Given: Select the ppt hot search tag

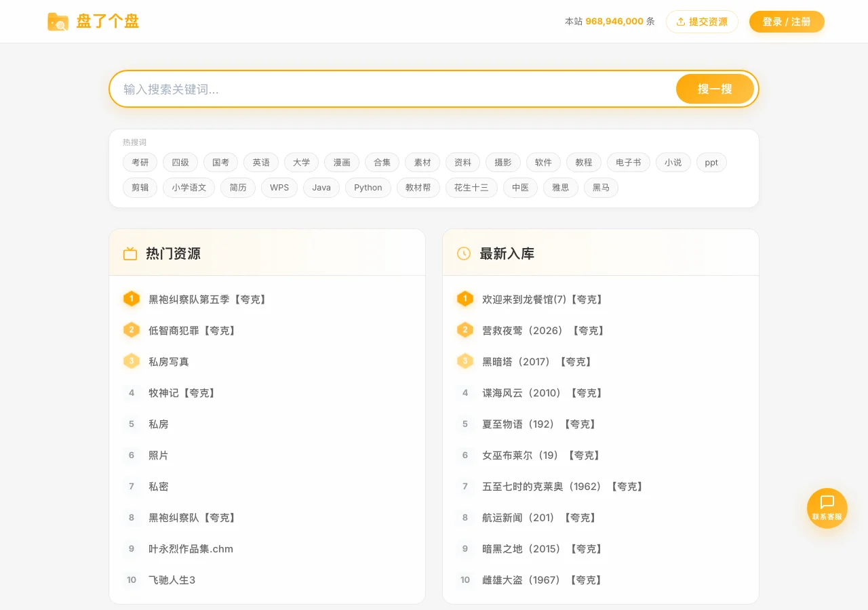Looking at the screenshot, I should [x=711, y=163].
